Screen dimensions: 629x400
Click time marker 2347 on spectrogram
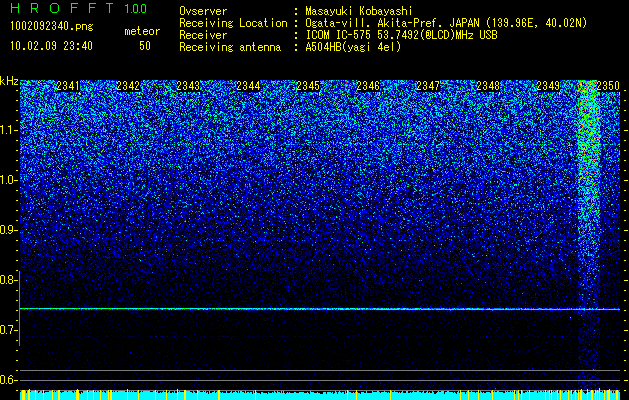pos(428,85)
